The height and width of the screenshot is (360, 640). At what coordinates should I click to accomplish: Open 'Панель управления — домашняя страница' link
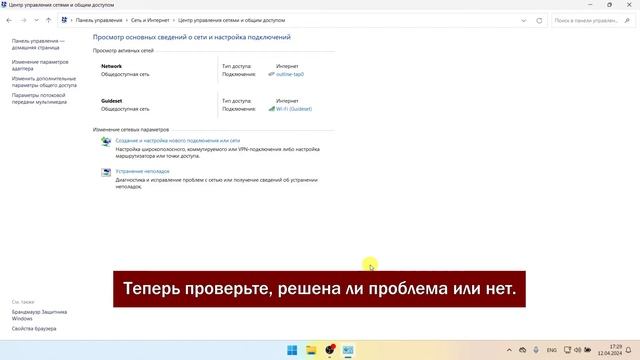(x=38, y=44)
